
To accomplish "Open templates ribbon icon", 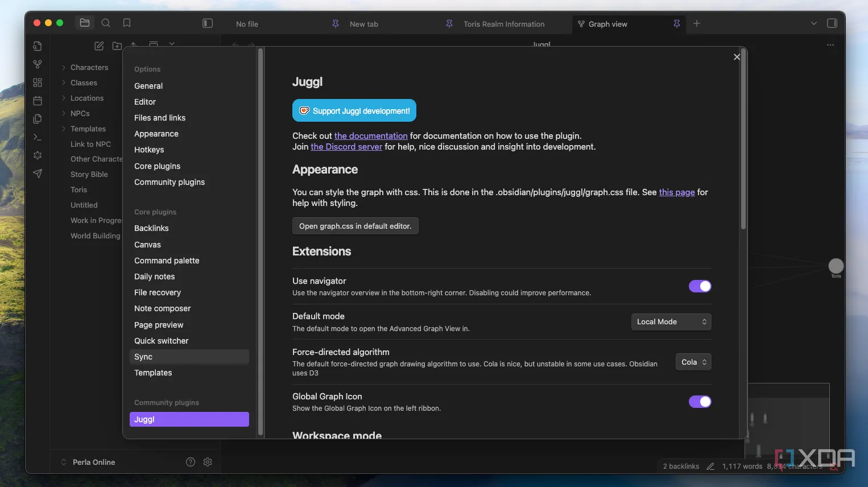I will tap(38, 119).
